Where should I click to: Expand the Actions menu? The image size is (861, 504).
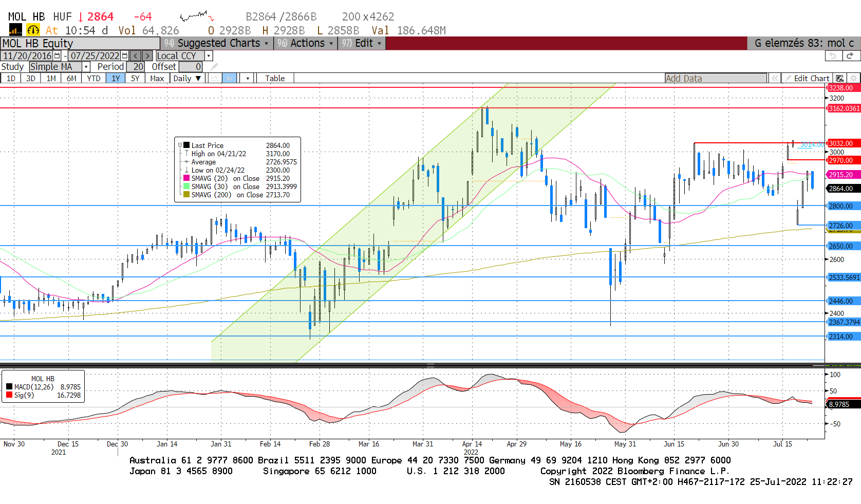[x=306, y=43]
